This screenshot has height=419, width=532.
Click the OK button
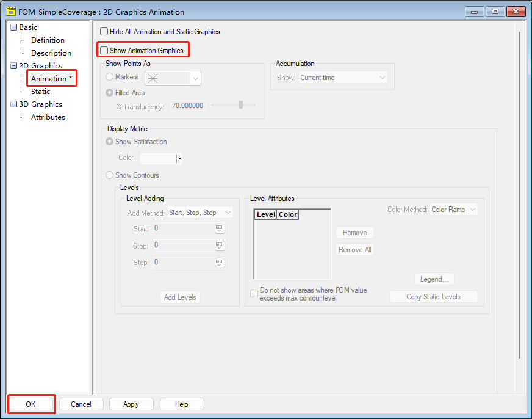tap(31, 404)
